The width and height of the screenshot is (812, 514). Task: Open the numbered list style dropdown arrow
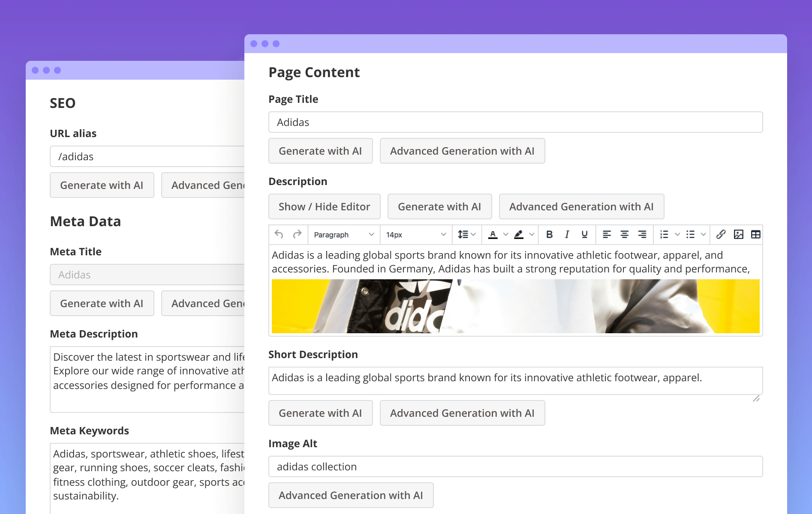pos(677,234)
